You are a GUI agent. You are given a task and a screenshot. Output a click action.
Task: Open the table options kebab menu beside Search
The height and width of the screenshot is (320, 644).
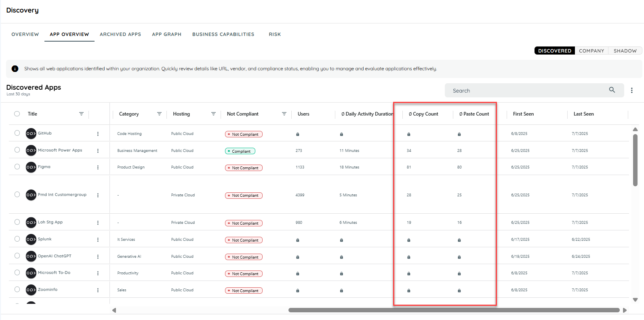tap(632, 91)
